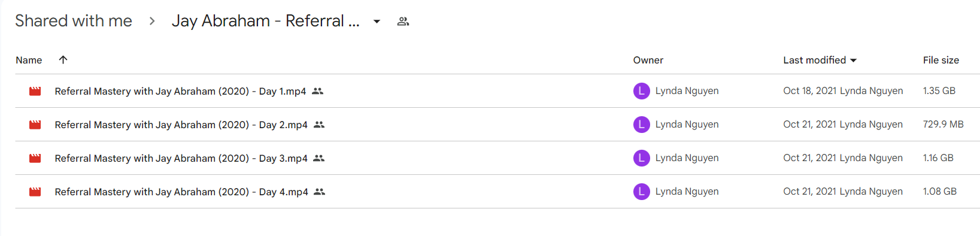The image size is (980, 236).
Task: Click the Day 1.mp4 video file icon
Action: coord(35,91)
